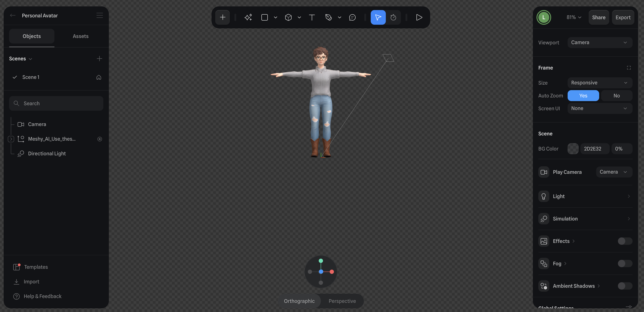Screen dimensions: 644x312
Task: Click the red X axis gizmo dot
Action: [332, 272]
